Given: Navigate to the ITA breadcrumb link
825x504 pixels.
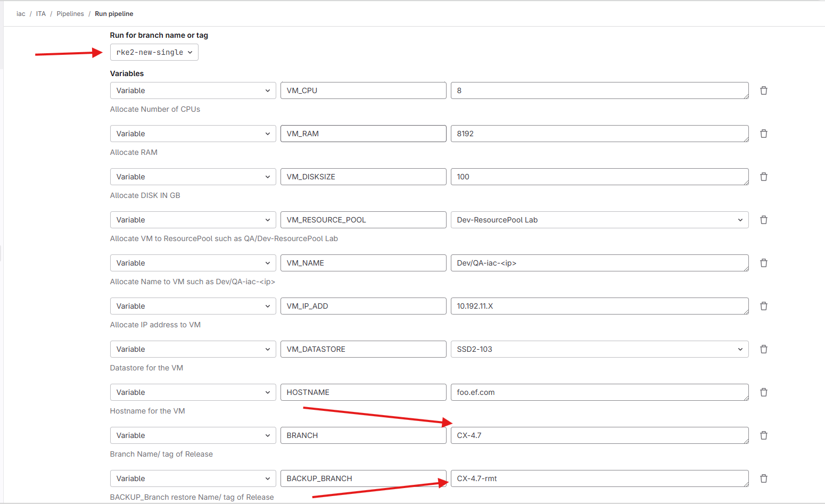Looking at the screenshot, I should [41, 14].
